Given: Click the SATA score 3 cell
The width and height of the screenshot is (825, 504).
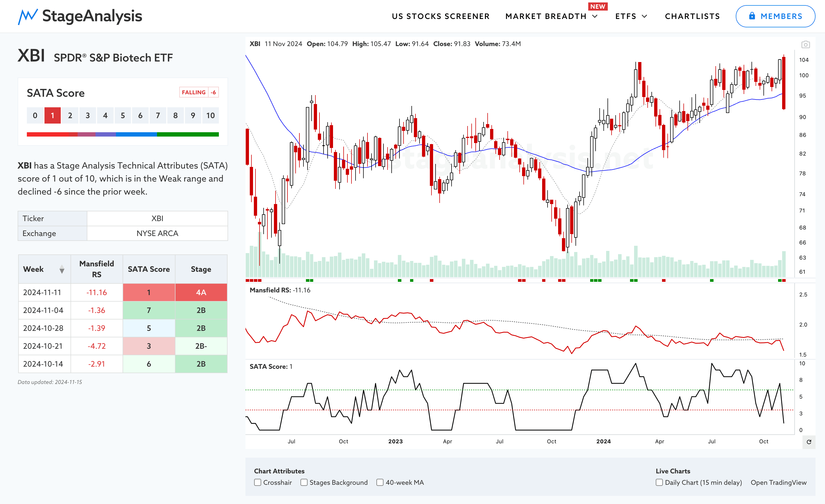Looking at the screenshot, I should point(149,346).
